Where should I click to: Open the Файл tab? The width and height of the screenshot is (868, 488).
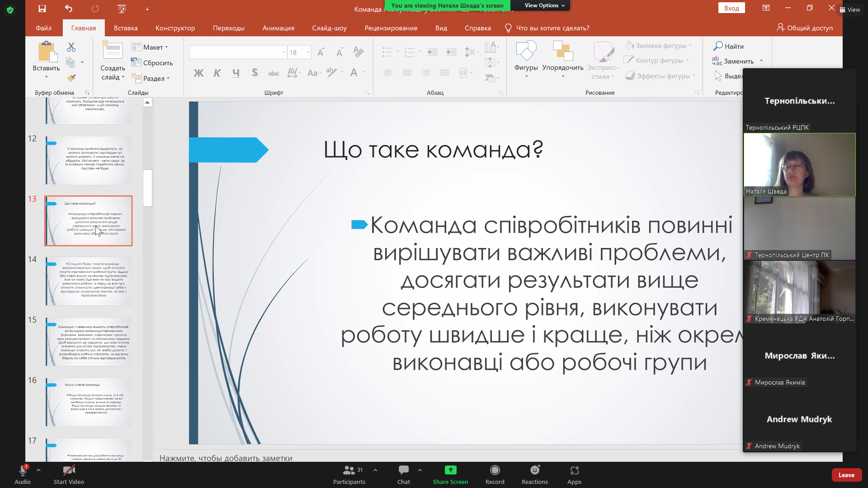(43, 28)
